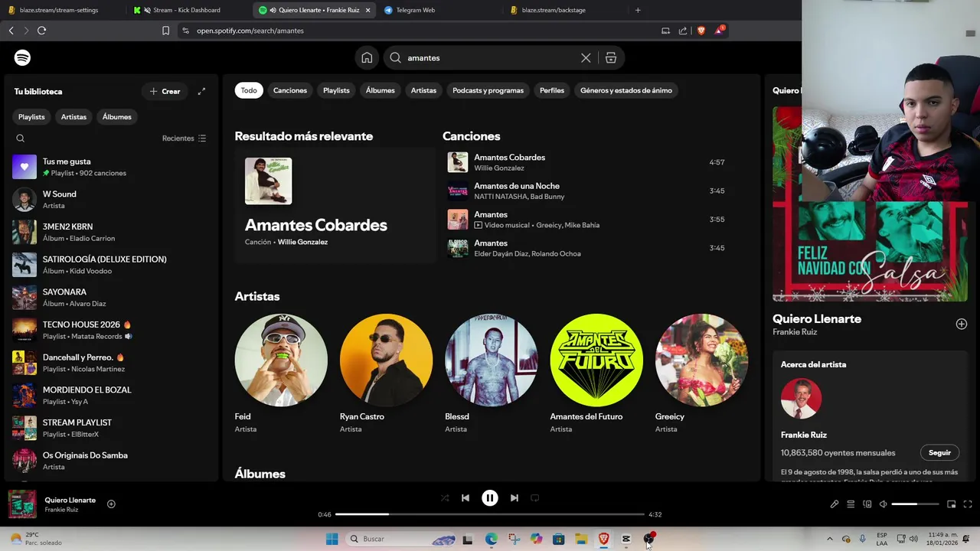The width and height of the screenshot is (980, 551).
Task: Open lyrics with microphone icon
Action: [835, 504]
